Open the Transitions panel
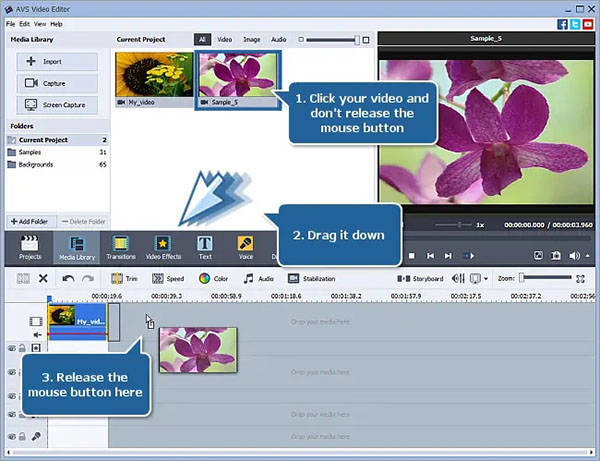600x461 pixels. tap(120, 247)
